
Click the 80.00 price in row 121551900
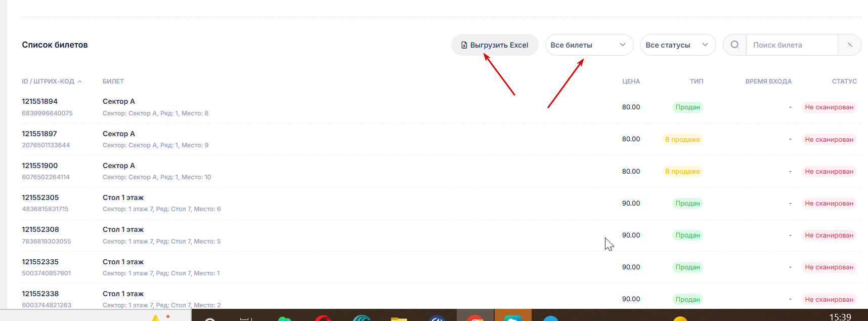[631, 172]
